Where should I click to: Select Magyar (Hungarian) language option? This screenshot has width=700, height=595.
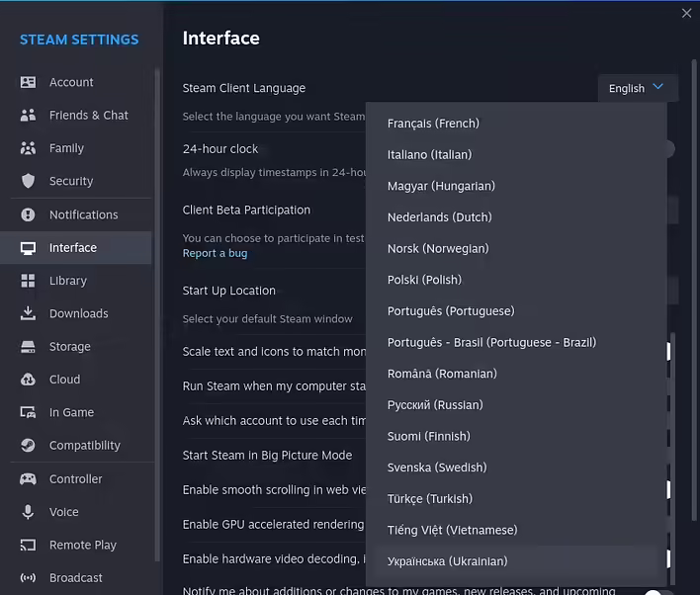(516, 186)
